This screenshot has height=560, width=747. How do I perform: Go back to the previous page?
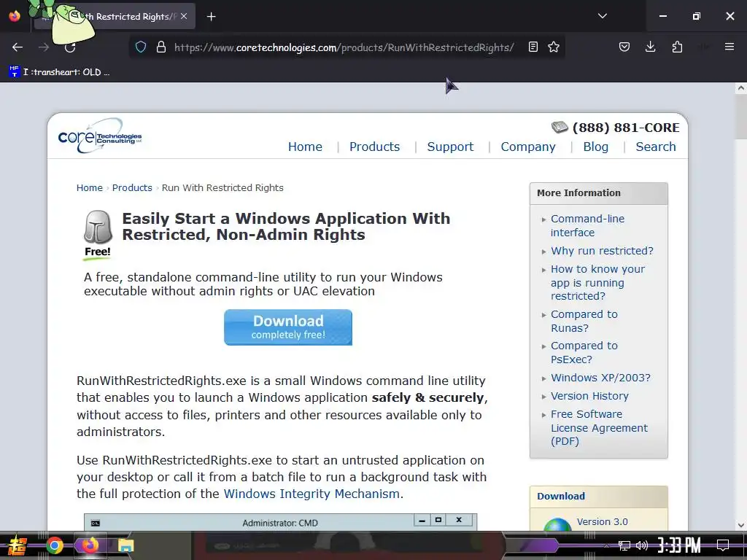coord(18,47)
